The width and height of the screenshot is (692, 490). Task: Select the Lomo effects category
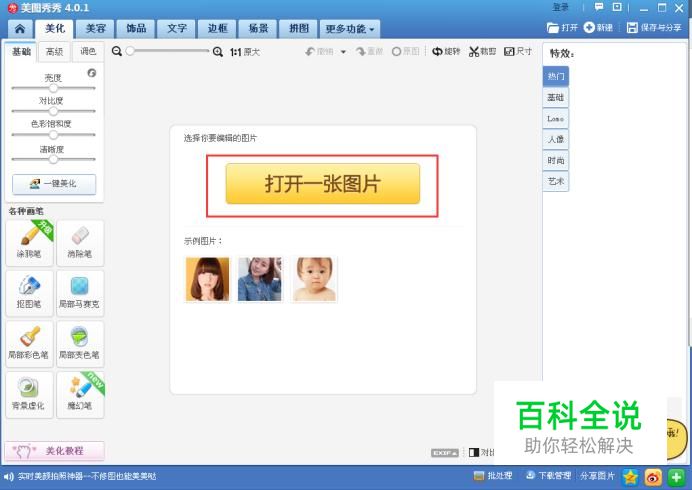tap(556, 119)
